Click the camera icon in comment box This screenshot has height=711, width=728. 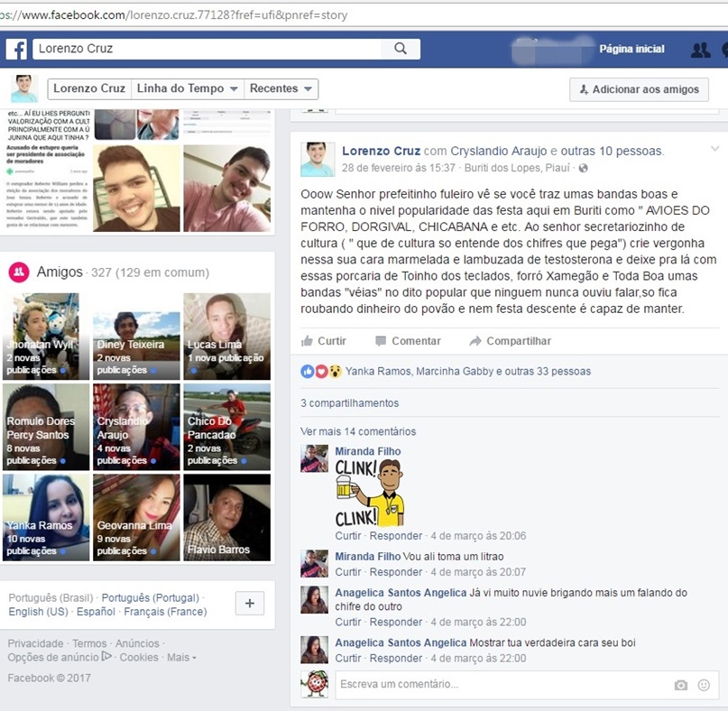click(x=681, y=685)
